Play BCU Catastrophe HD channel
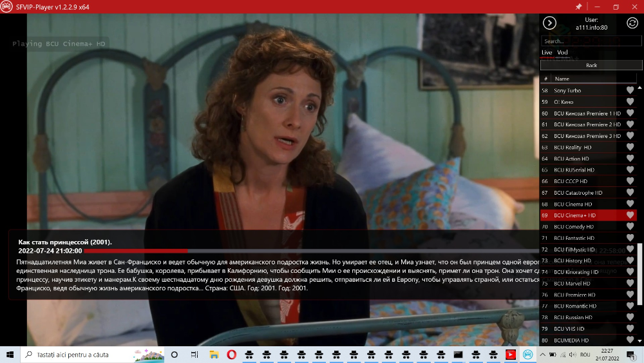 [x=588, y=192]
